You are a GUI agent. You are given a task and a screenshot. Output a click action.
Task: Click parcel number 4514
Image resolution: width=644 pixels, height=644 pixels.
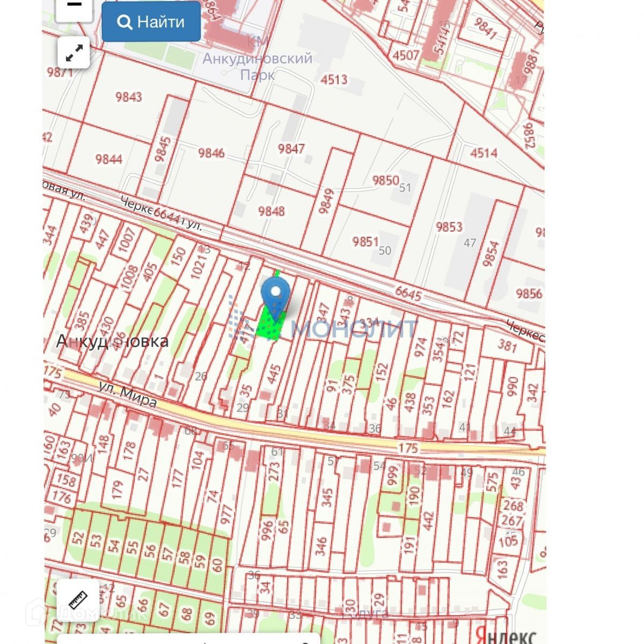484,153
